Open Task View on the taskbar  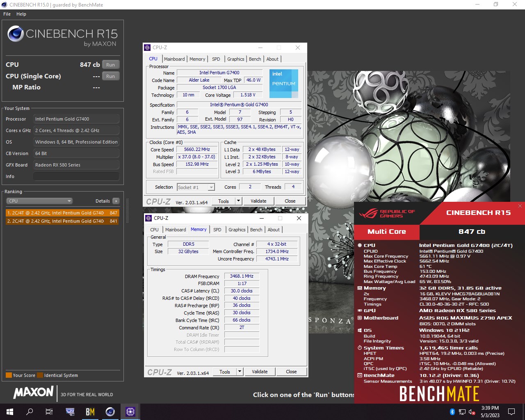[49, 412]
